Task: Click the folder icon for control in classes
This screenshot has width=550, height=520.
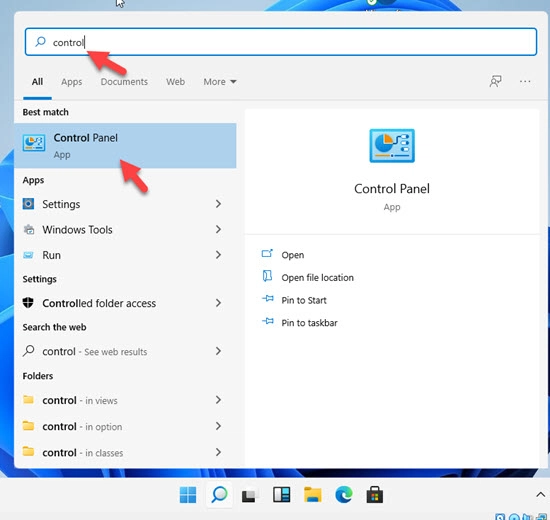Action: [x=28, y=451]
